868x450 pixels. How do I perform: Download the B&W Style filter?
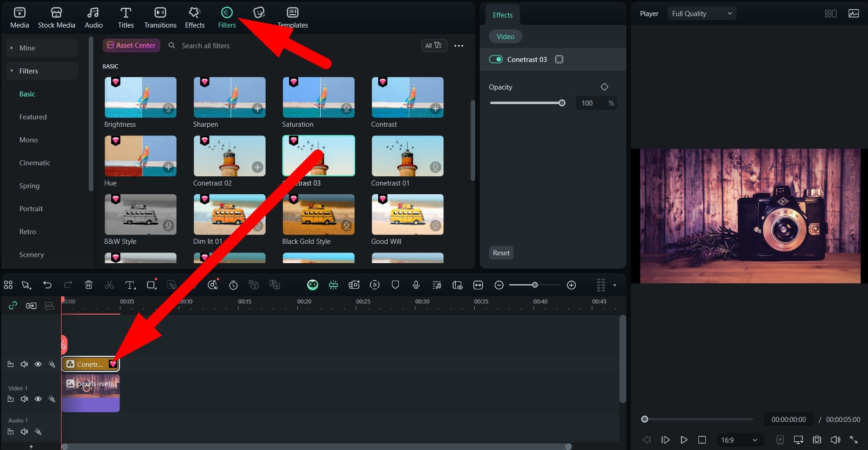(169, 225)
